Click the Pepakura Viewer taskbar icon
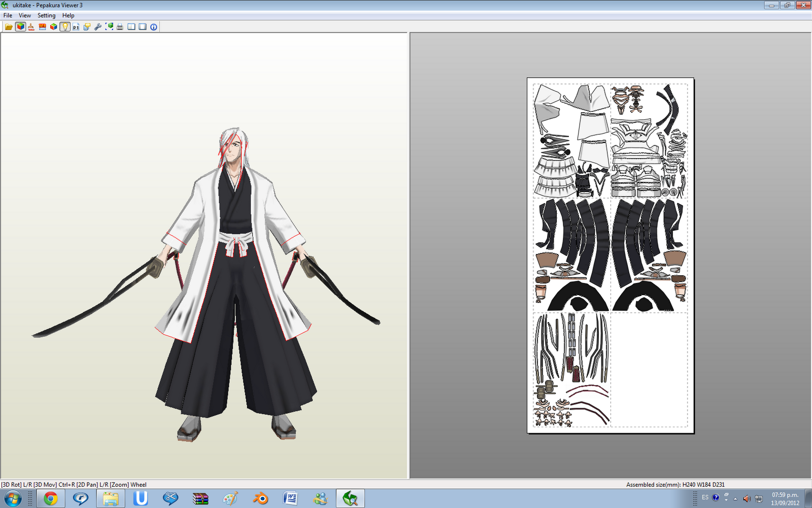Viewport: 812px width, 508px height. click(x=350, y=499)
